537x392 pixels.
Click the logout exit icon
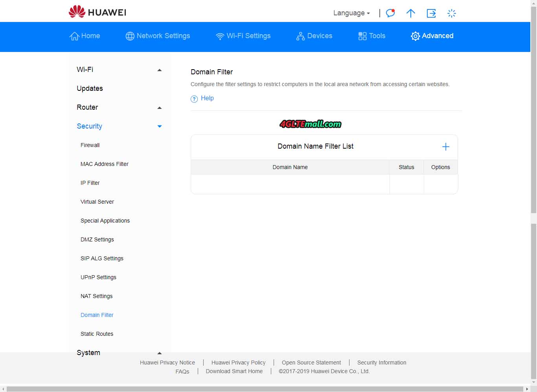click(x=431, y=13)
